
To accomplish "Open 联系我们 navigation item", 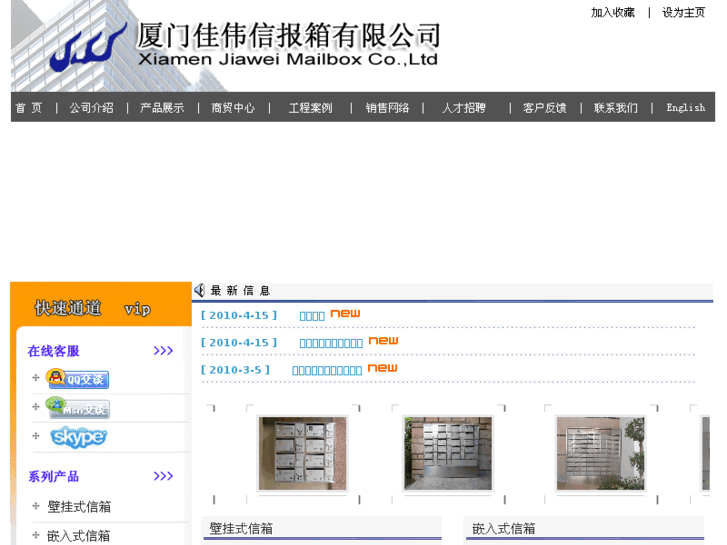I will point(616,108).
